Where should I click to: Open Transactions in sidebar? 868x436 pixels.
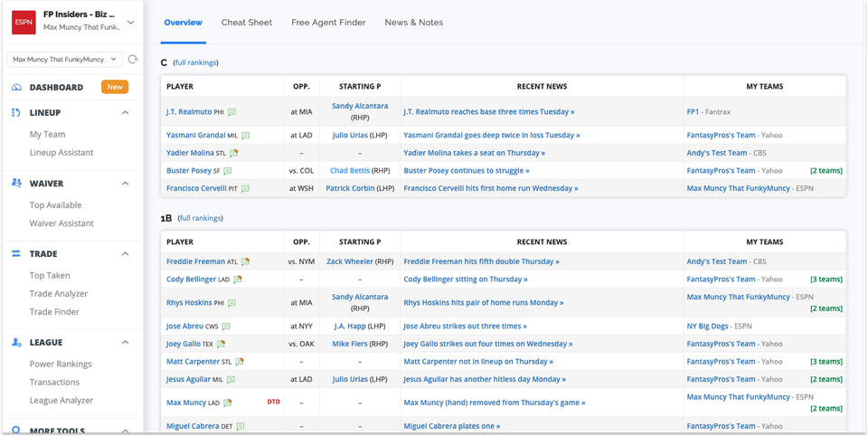[54, 383]
